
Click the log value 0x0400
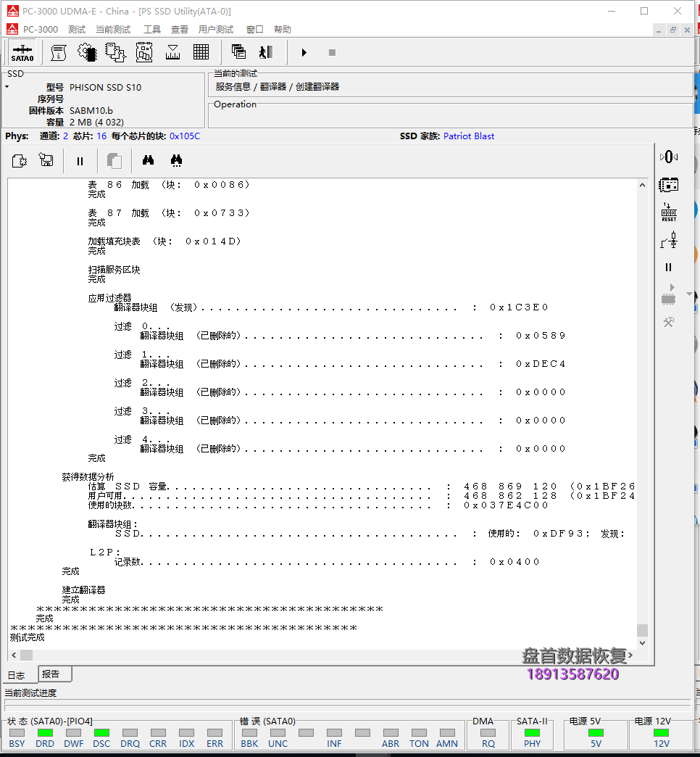click(x=514, y=562)
